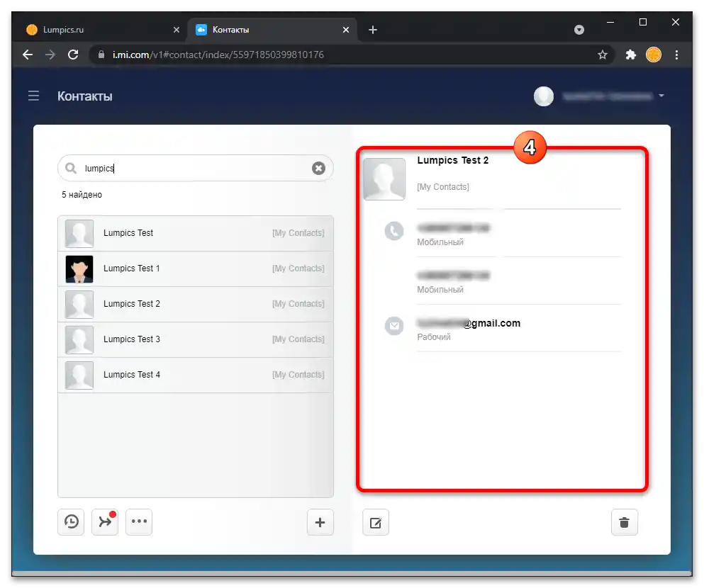704x588 pixels.
Task: Select the Lumpics Test 4 contact
Action: (196, 375)
